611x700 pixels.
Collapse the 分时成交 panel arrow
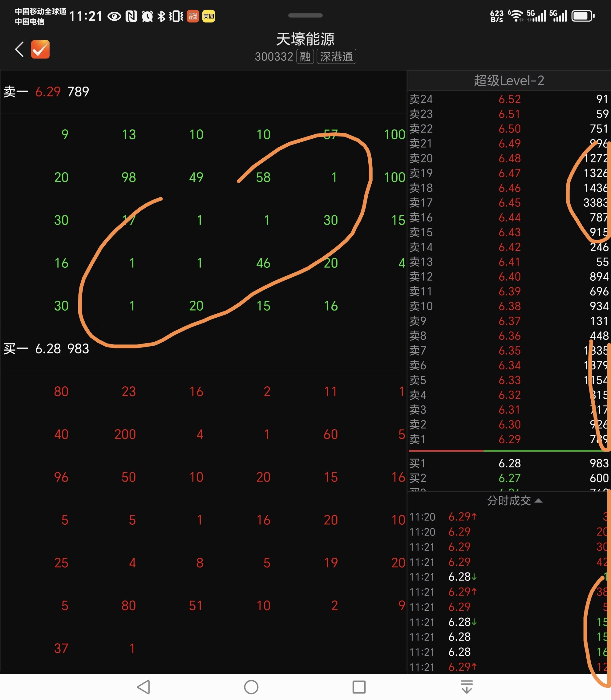(x=538, y=501)
